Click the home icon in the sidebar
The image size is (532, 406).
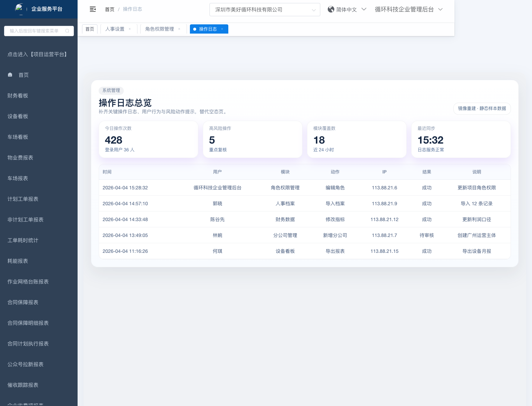point(10,75)
